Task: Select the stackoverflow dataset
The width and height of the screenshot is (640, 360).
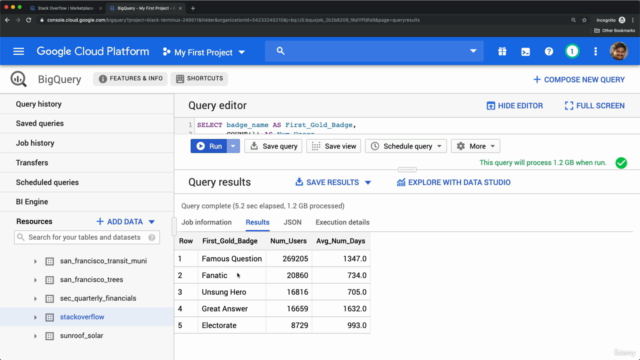Action: click(x=82, y=317)
